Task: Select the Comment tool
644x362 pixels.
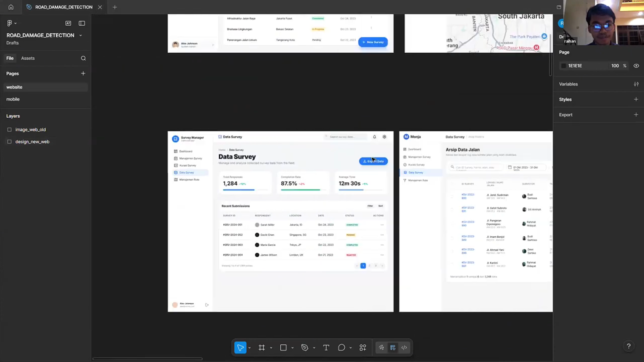Action: [x=341, y=348]
